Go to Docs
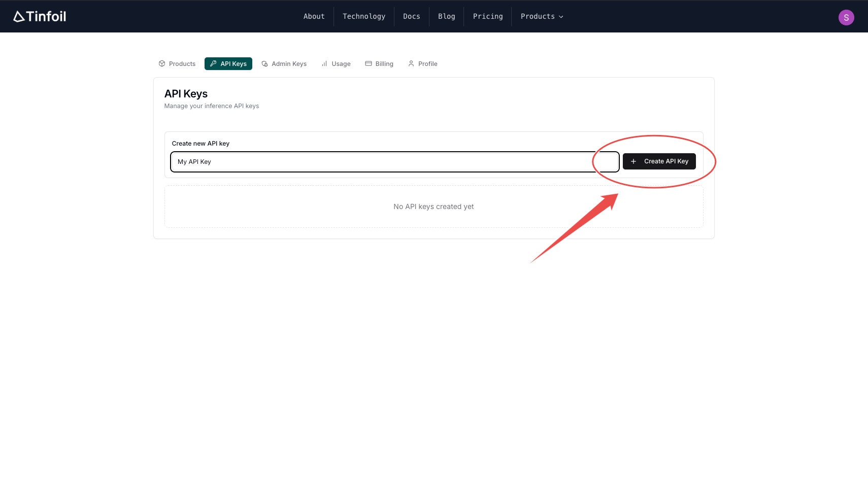Image resolution: width=868 pixels, height=482 pixels. (x=412, y=16)
